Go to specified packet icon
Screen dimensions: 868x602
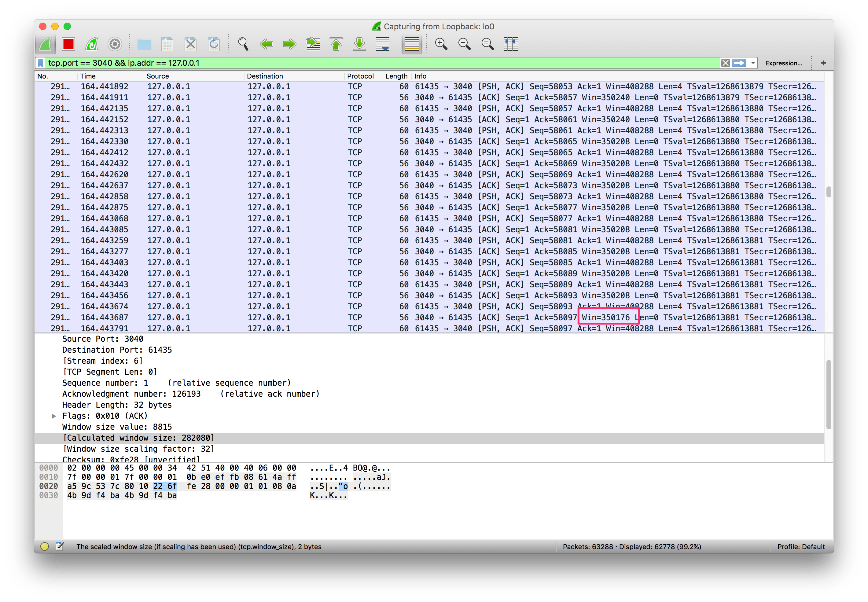pos(313,44)
